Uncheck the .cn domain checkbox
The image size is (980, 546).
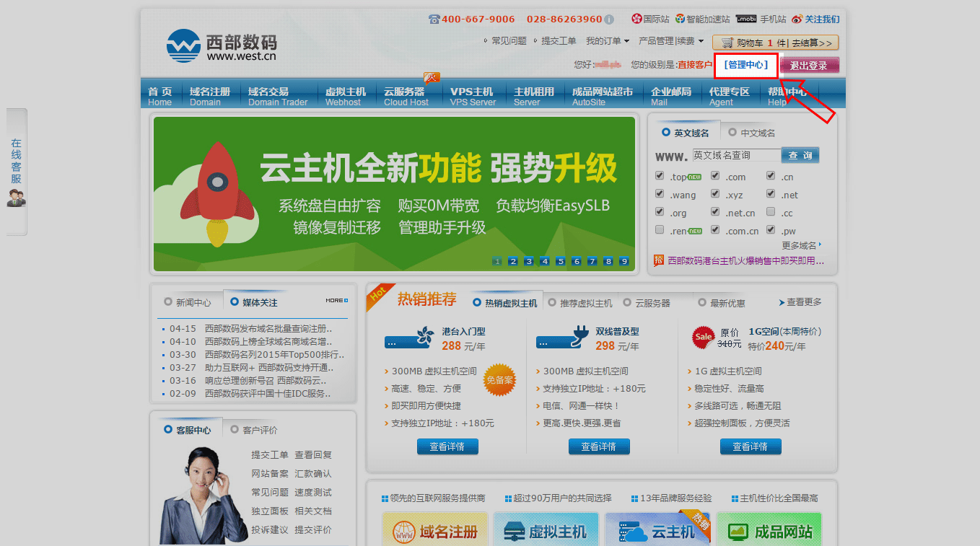771,176
